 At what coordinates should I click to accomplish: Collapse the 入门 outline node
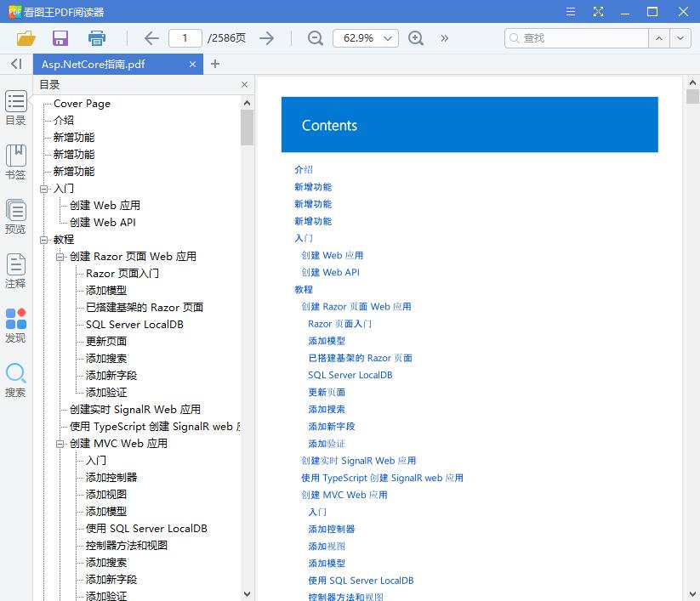coord(43,189)
